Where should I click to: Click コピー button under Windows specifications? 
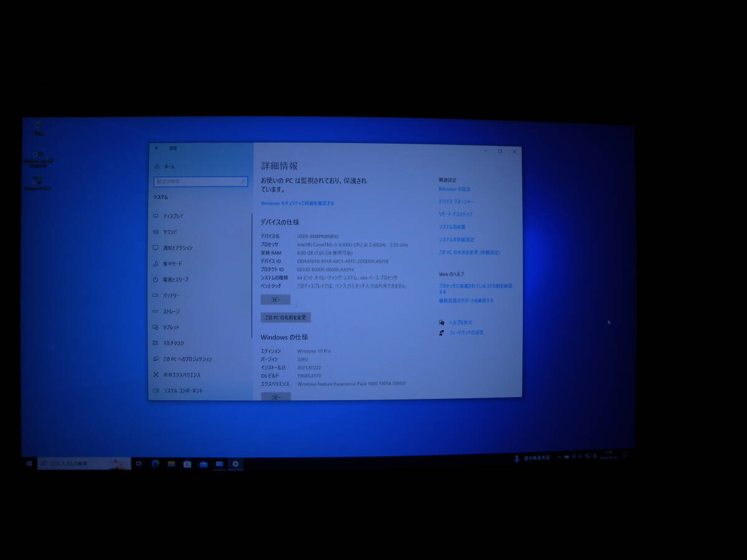click(x=276, y=396)
